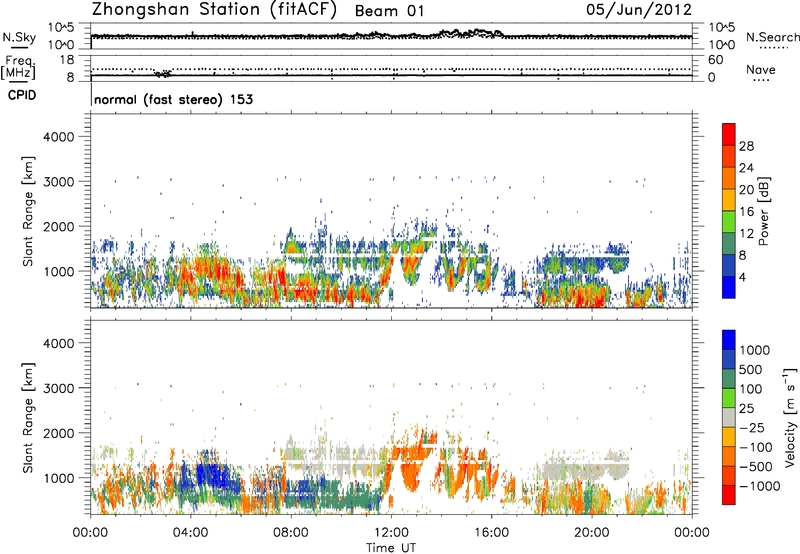Click the N.Sky axis label

tap(19, 37)
